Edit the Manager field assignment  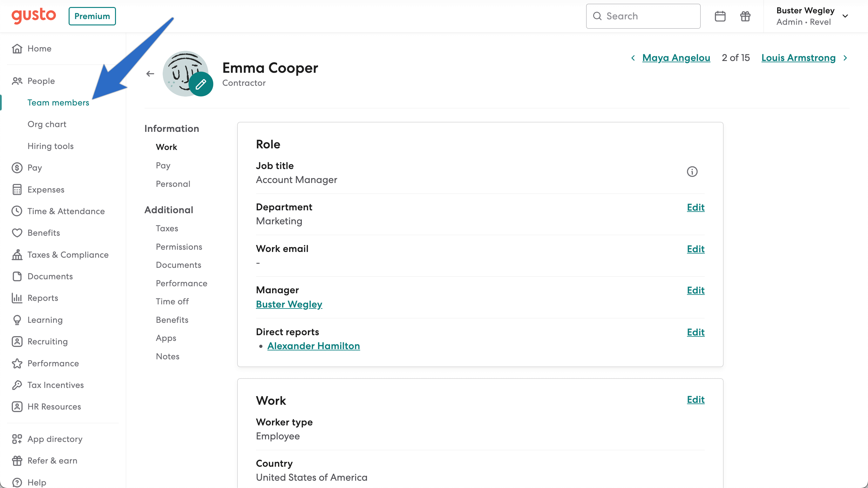click(695, 291)
